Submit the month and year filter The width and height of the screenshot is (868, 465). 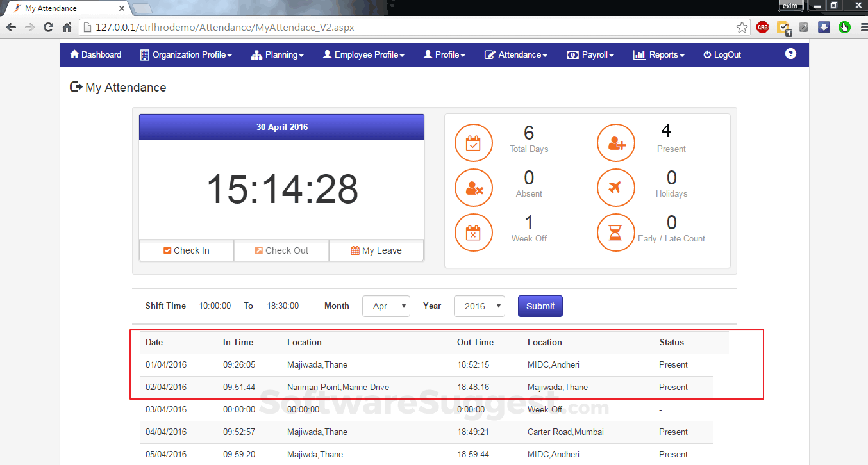click(540, 306)
